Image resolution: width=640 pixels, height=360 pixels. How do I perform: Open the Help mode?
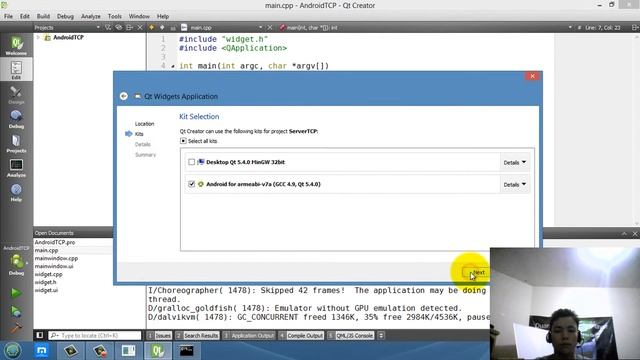click(16, 192)
